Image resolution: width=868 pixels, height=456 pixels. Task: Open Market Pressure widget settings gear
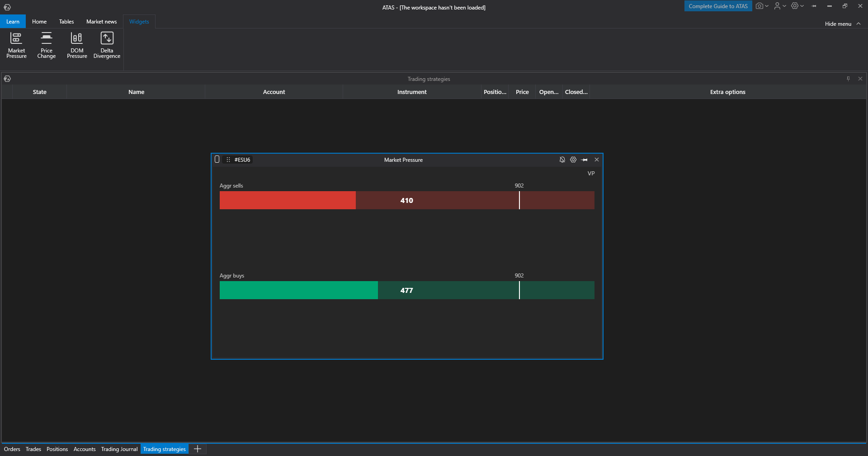(573, 160)
